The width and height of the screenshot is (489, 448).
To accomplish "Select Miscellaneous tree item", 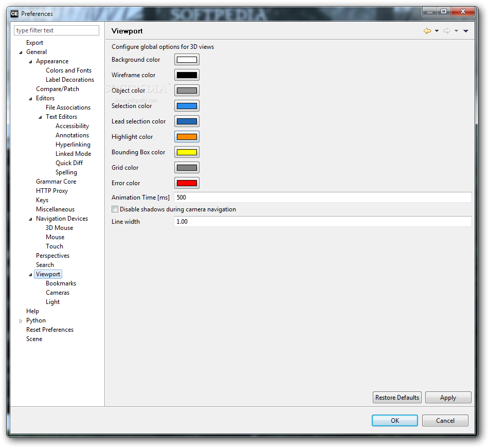I will click(x=55, y=209).
